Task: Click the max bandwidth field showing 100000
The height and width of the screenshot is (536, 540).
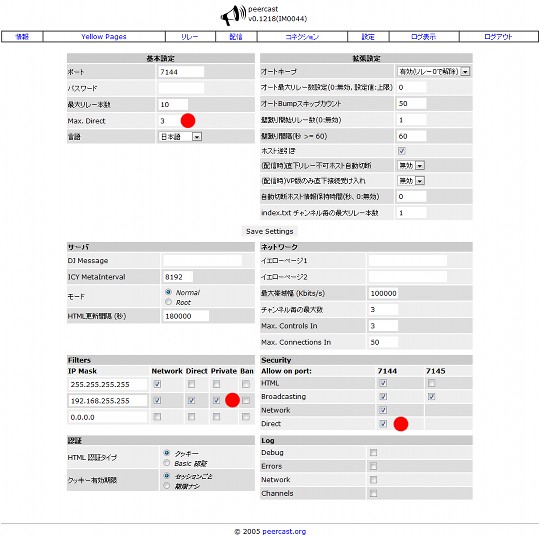Action: pos(383,293)
